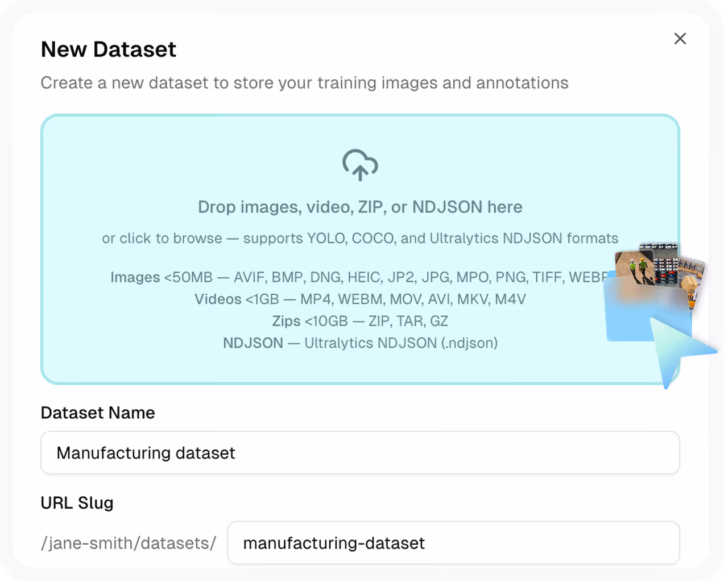
Task: Click the blue cursor arrow graphic
Action: pos(681,348)
